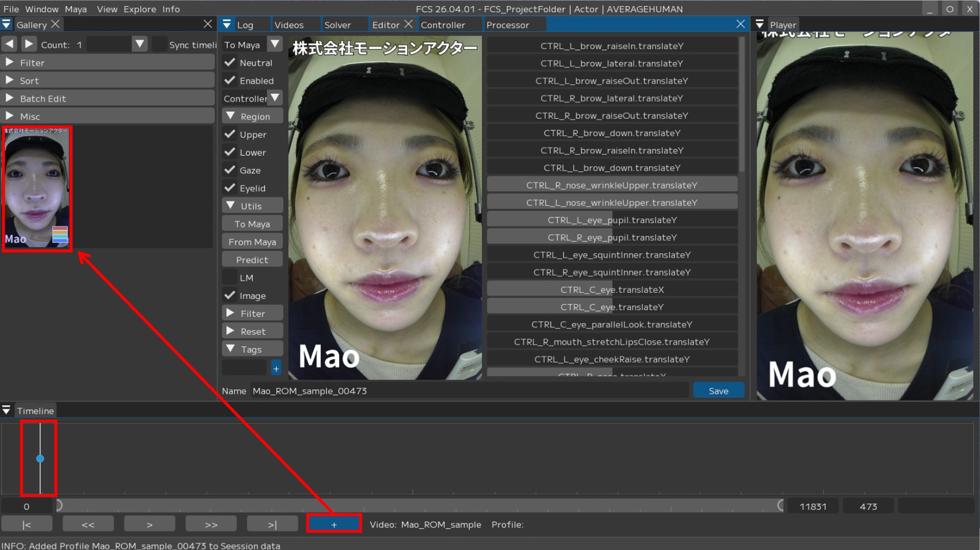Click the add tag plus icon
The height and width of the screenshot is (550, 980).
click(276, 369)
